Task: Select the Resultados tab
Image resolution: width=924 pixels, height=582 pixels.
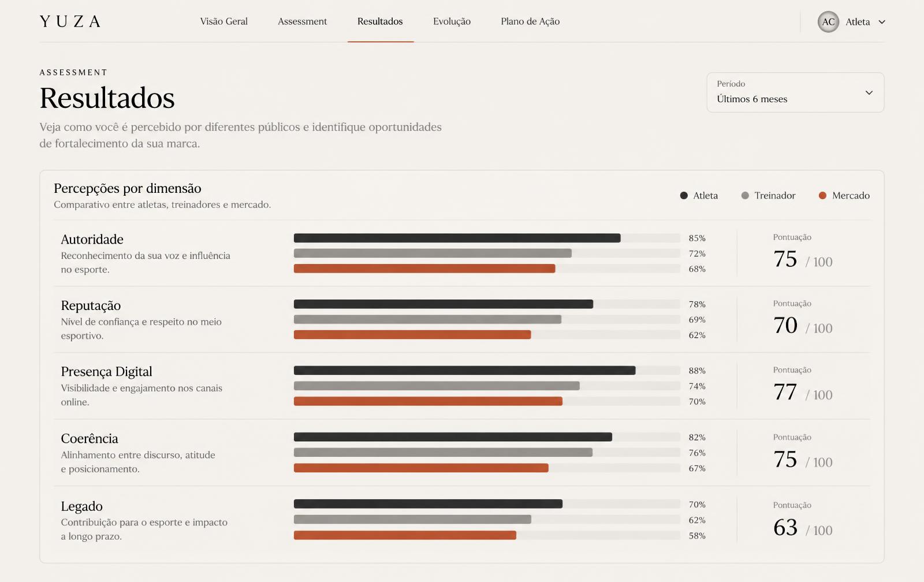Action: (x=380, y=21)
